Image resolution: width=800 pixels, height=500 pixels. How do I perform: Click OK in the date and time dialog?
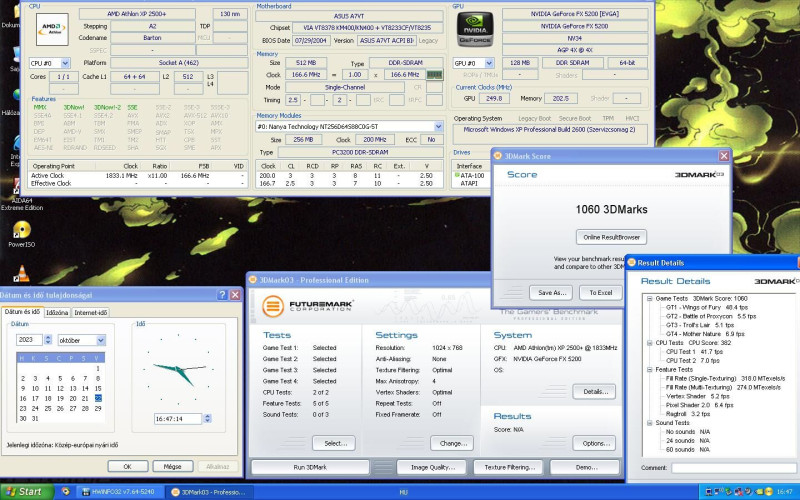(128, 466)
